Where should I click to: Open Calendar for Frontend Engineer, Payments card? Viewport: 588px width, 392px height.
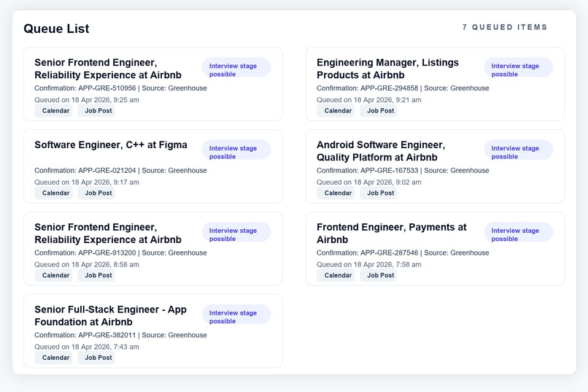336,275
